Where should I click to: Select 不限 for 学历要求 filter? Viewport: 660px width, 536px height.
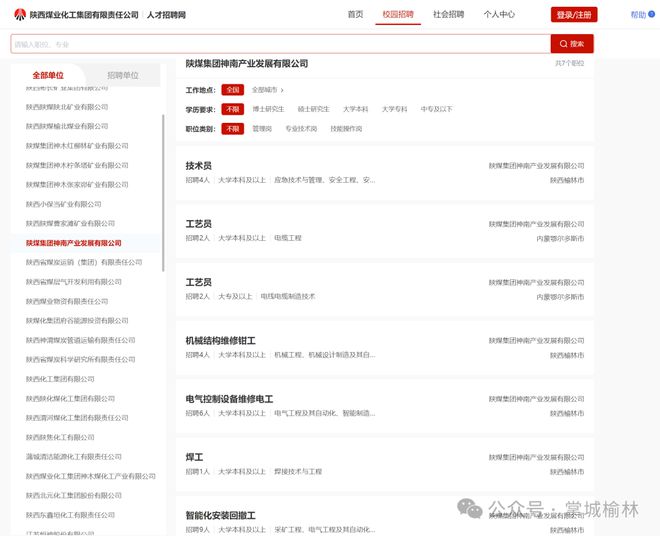click(233, 109)
